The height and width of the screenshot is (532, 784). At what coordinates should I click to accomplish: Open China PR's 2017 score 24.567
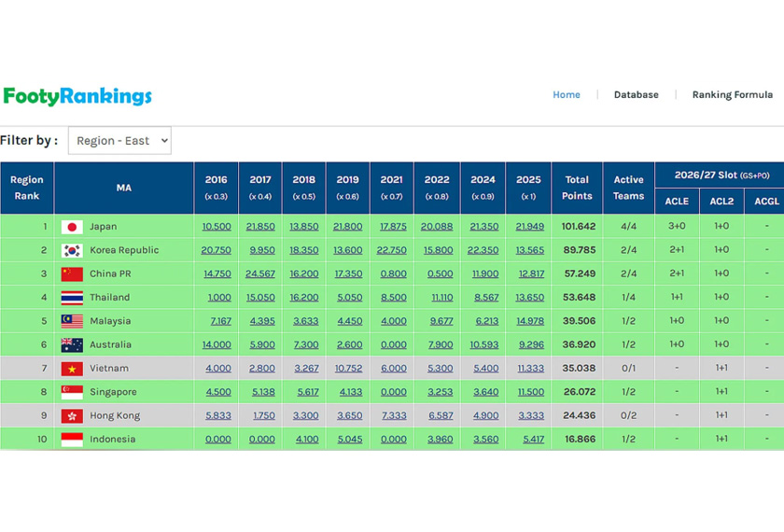click(260, 274)
